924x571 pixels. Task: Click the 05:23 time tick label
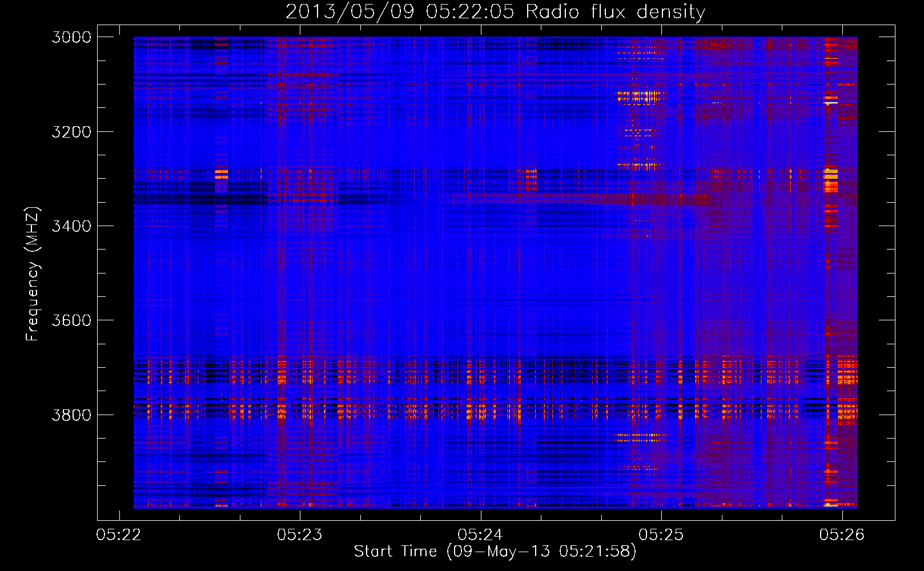click(x=300, y=535)
